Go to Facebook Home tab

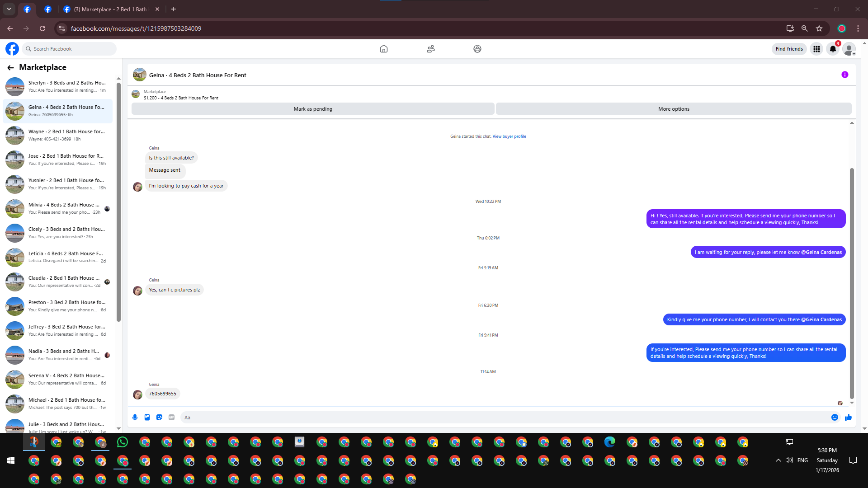(383, 49)
